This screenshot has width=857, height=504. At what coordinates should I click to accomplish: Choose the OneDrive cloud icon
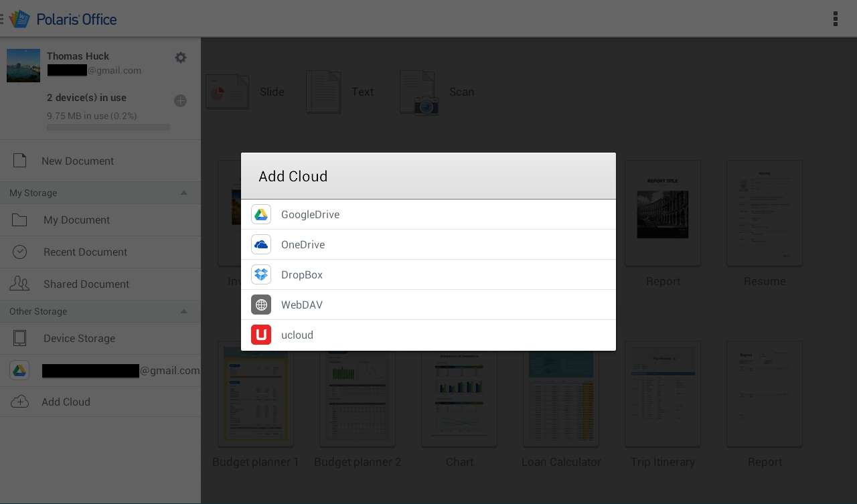point(261,244)
